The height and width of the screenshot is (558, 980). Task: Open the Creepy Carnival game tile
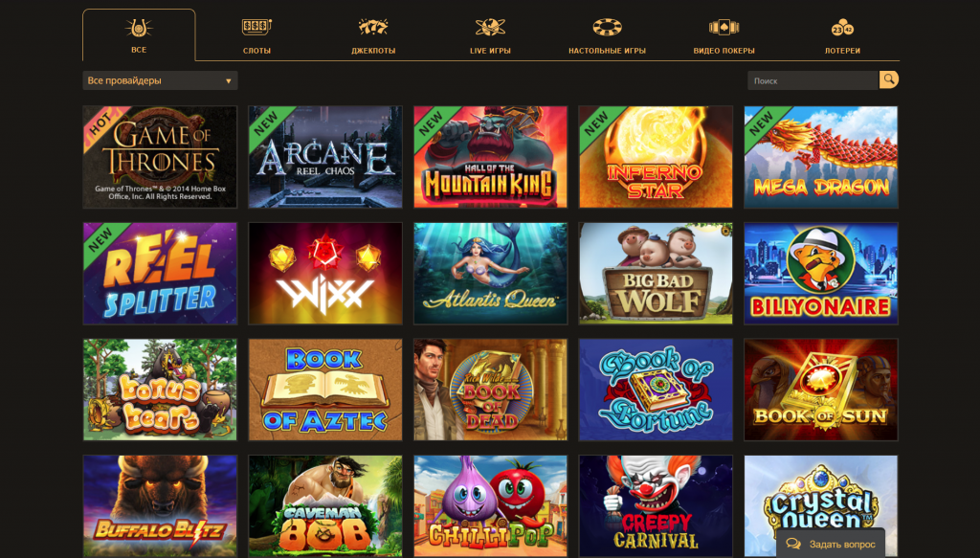tap(656, 506)
